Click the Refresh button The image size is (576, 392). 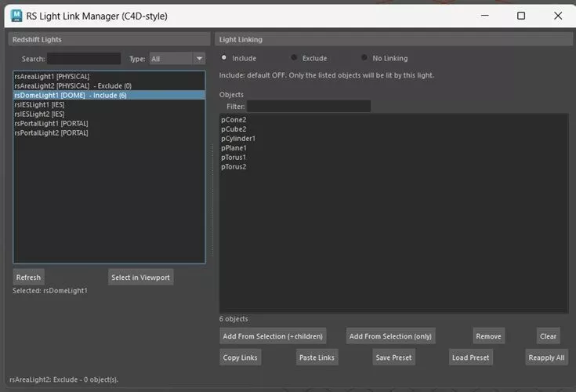click(29, 278)
